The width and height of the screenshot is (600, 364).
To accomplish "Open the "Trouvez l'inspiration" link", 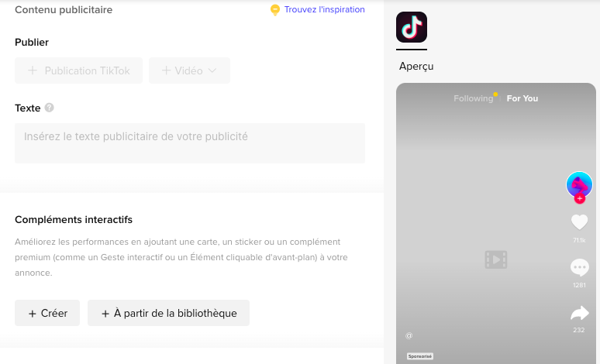I will click(324, 10).
